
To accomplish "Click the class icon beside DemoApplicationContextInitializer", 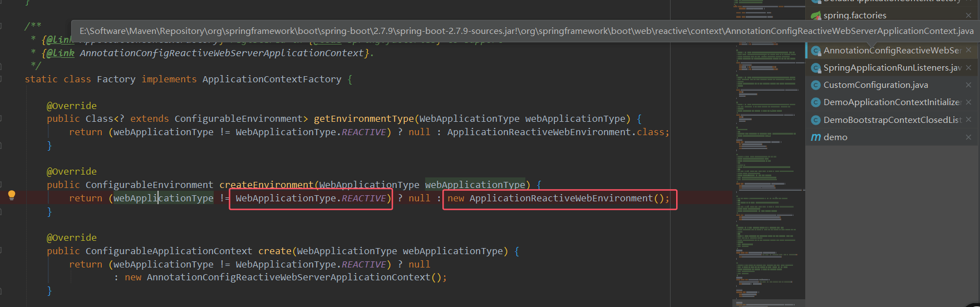I will 816,102.
